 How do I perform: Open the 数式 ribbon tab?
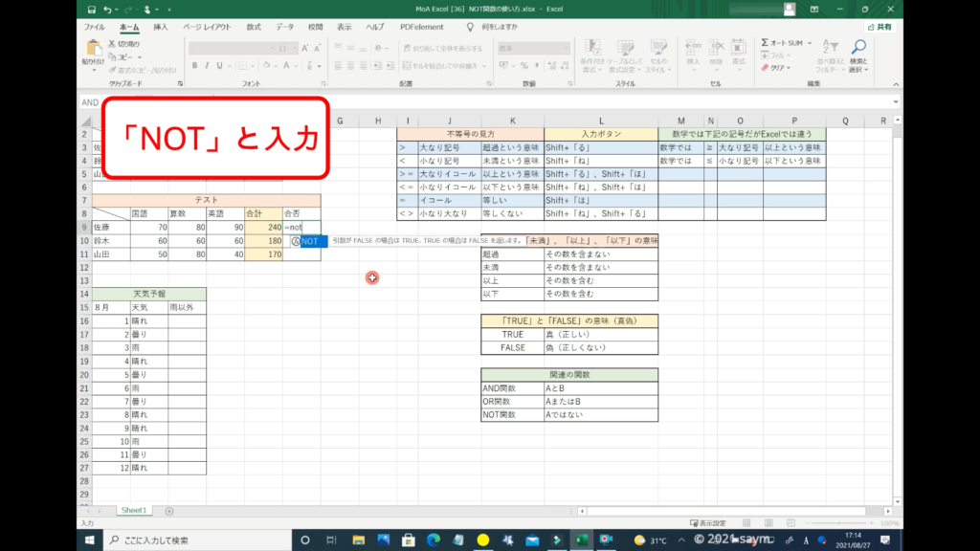253,27
